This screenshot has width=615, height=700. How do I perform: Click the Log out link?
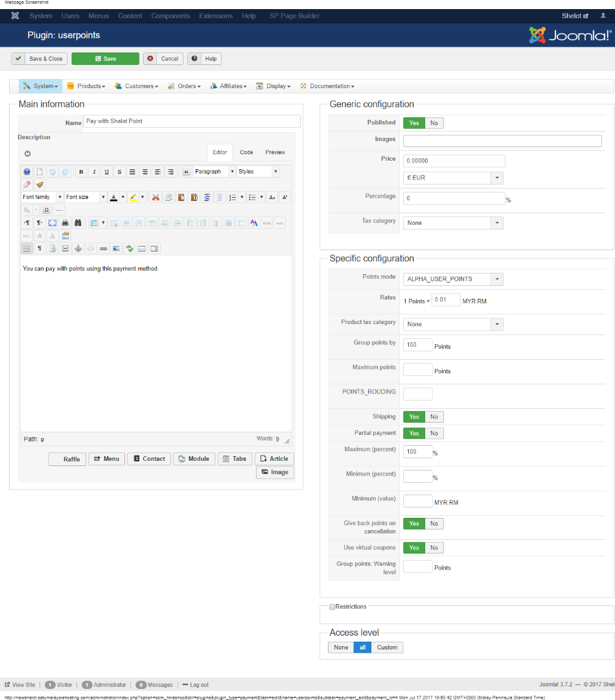point(196,685)
